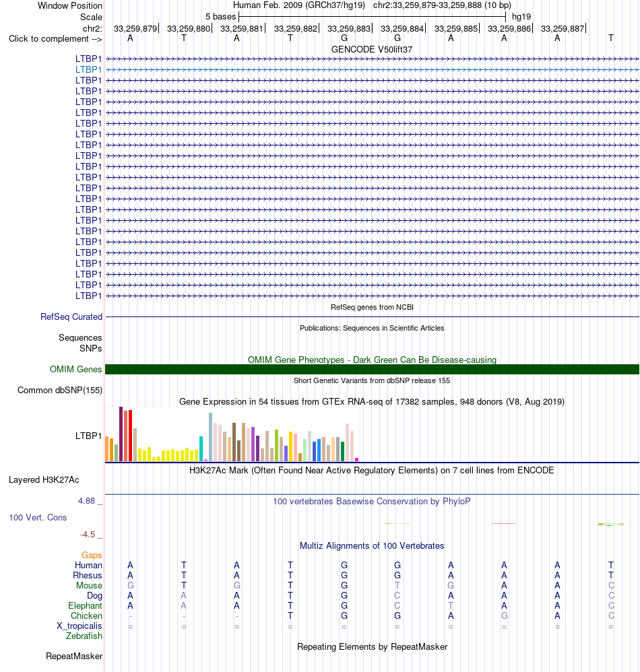Viewport: 640px width, 672px height.
Task: Select the Zebrafish row label
Action: tap(84, 636)
